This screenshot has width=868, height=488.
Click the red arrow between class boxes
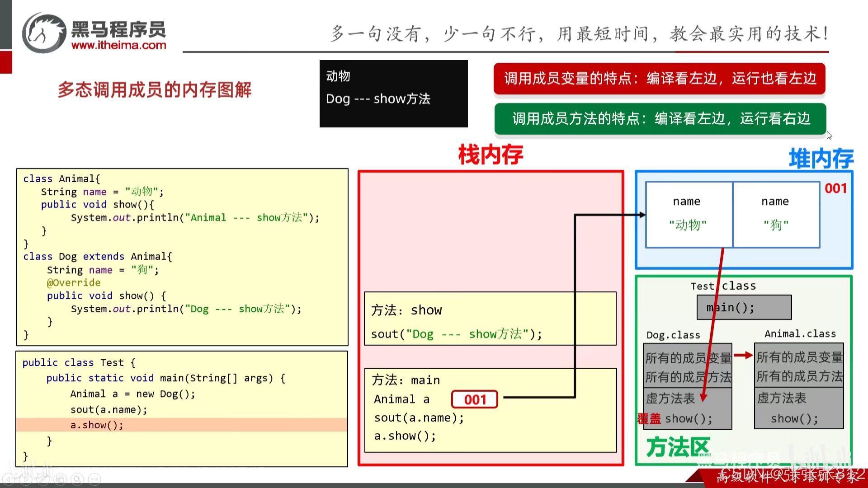[x=743, y=356]
